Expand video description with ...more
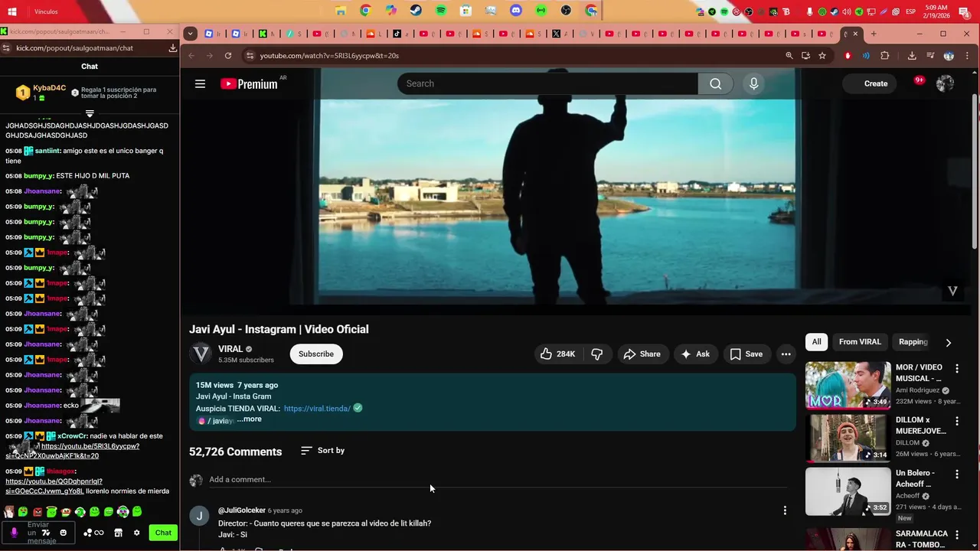Viewport: 980px width, 551px height. click(249, 419)
